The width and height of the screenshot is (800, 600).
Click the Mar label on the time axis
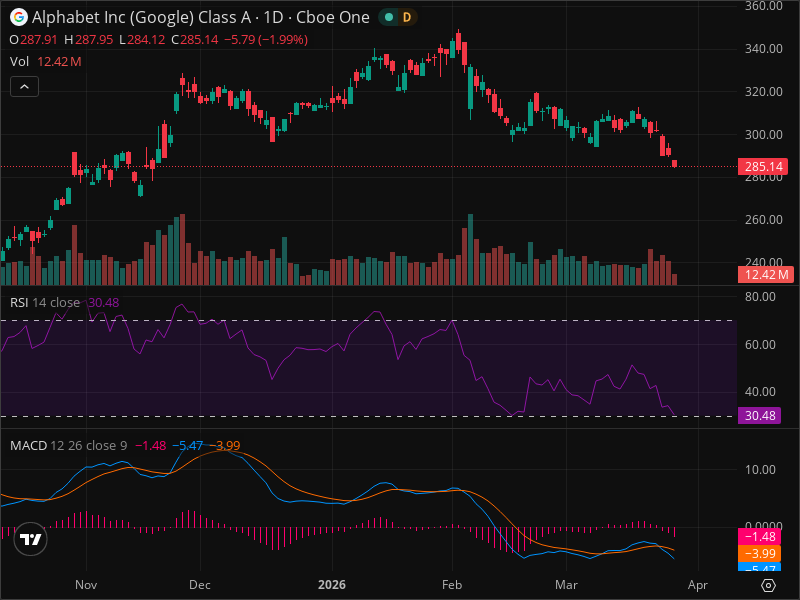(x=566, y=585)
